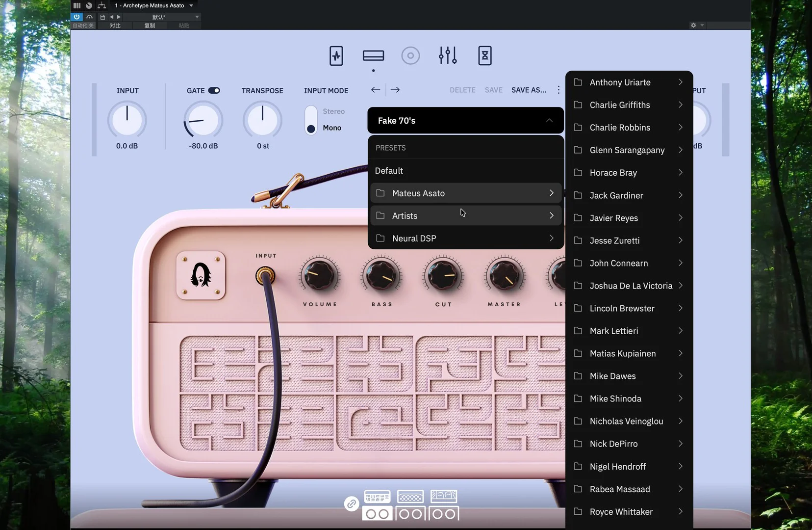Click the INPUT gain knob

point(127,120)
